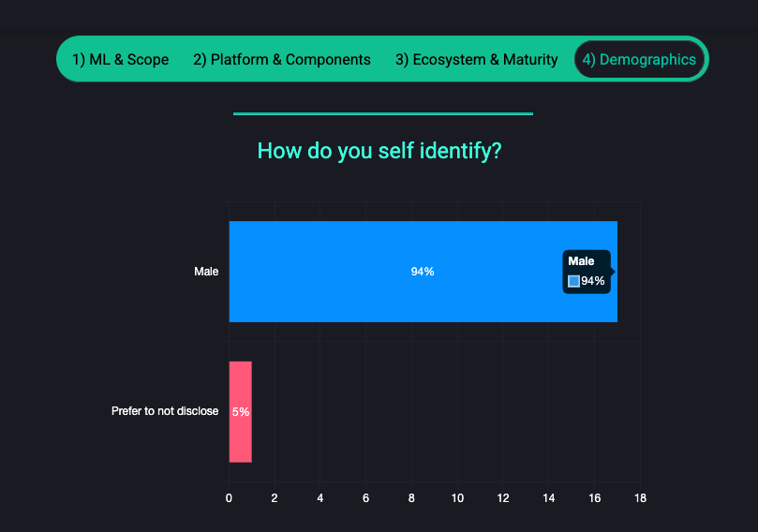Click axis tick label 0
The image size is (758, 532).
[229, 498]
